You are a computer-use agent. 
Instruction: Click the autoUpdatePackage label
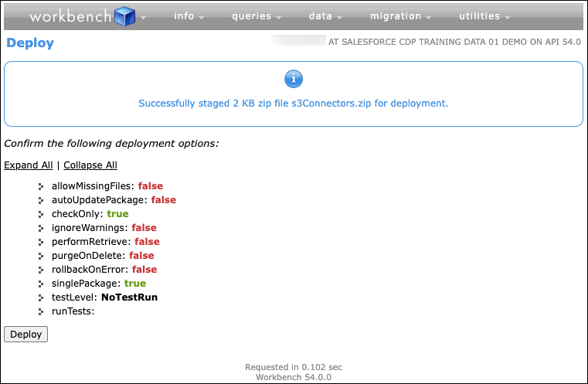(100, 200)
